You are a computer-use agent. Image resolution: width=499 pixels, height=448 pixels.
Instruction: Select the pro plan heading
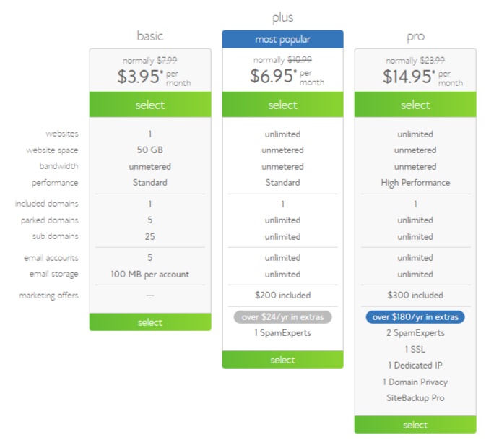pos(415,35)
